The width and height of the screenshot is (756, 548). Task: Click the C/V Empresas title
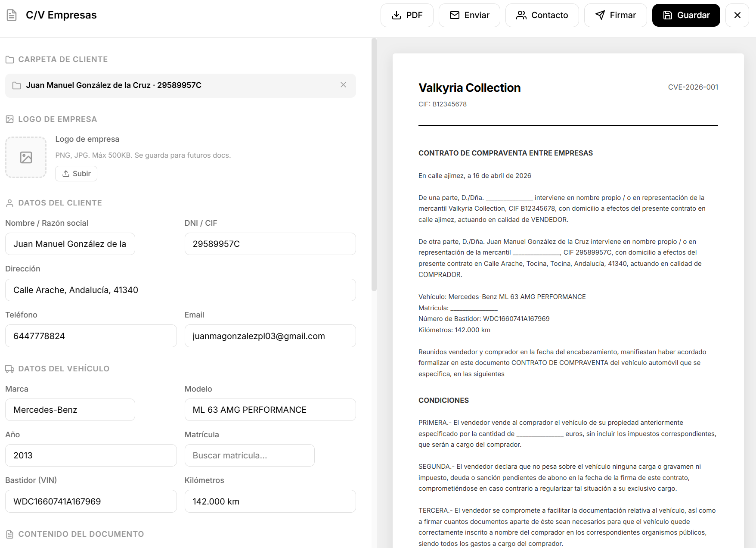tap(61, 15)
